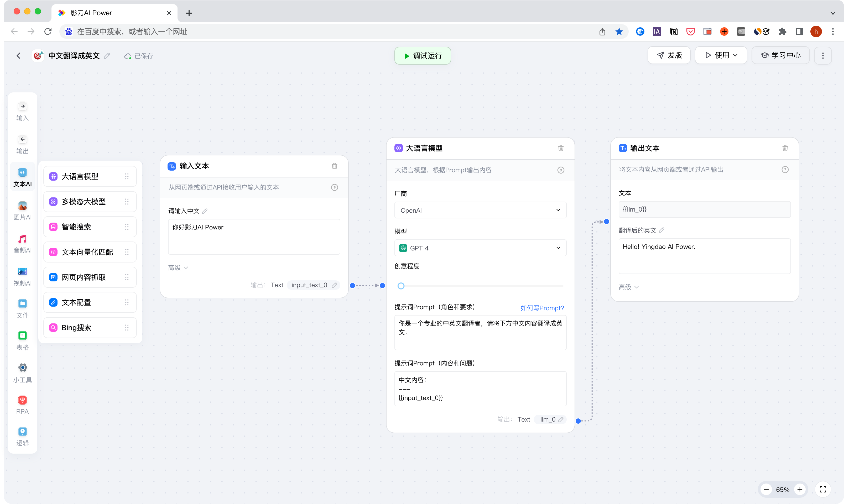The width and height of the screenshot is (844, 504).
Task: Adjust the 创意程度 slider handle
Action: [401, 286]
